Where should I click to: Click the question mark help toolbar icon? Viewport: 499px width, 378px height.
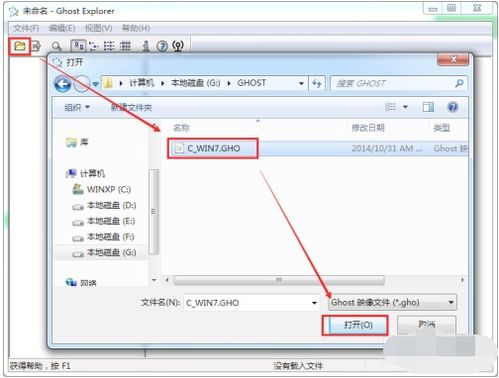[x=162, y=46]
